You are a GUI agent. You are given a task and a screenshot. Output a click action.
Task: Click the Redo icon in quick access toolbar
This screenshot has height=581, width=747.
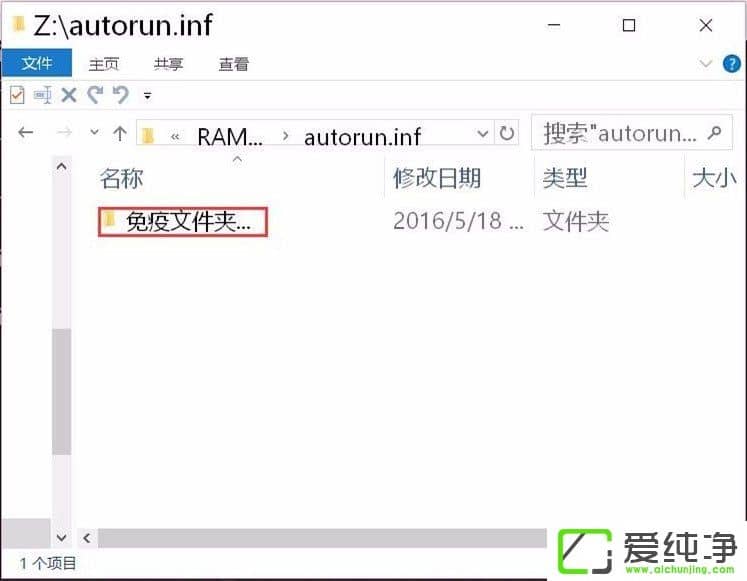click(95, 95)
